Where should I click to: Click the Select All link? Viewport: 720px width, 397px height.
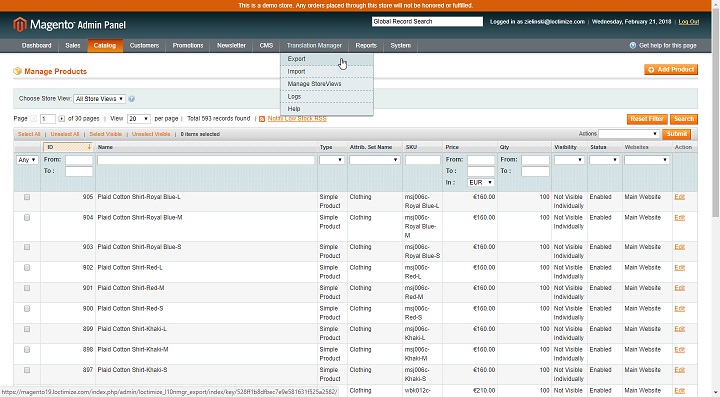pyautogui.click(x=29, y=134)
